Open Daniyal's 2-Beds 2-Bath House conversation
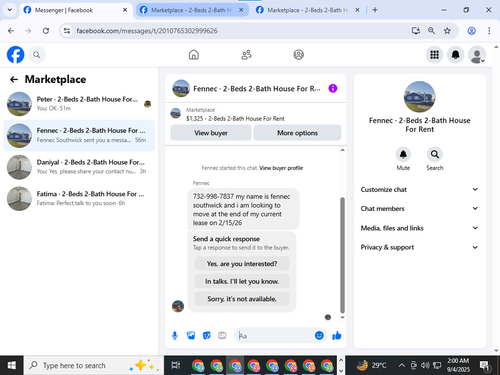500x375 pixels. coord(79,167)
